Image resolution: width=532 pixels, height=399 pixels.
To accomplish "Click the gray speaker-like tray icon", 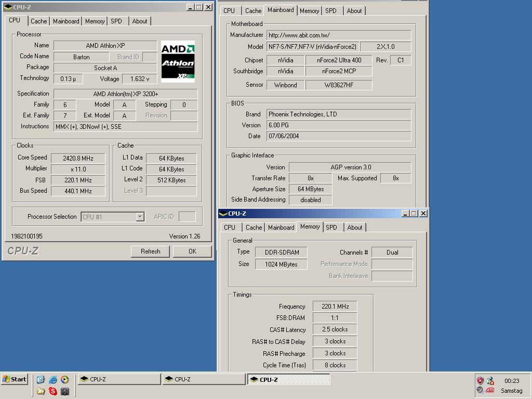I will 480,390.
